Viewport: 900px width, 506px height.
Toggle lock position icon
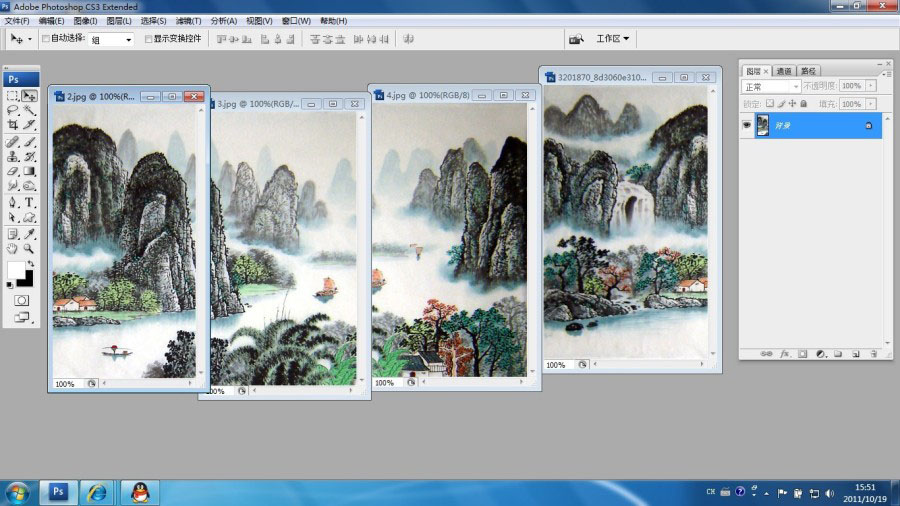point(792,104)
